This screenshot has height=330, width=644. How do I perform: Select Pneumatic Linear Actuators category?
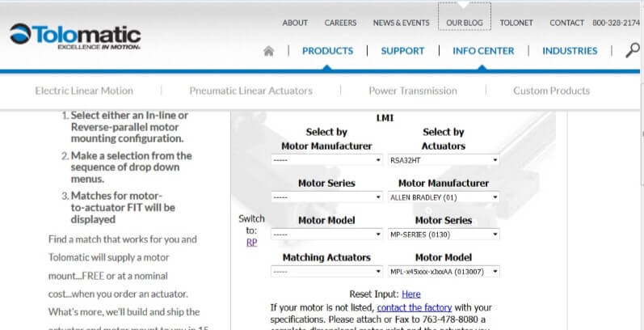[251, 91]
